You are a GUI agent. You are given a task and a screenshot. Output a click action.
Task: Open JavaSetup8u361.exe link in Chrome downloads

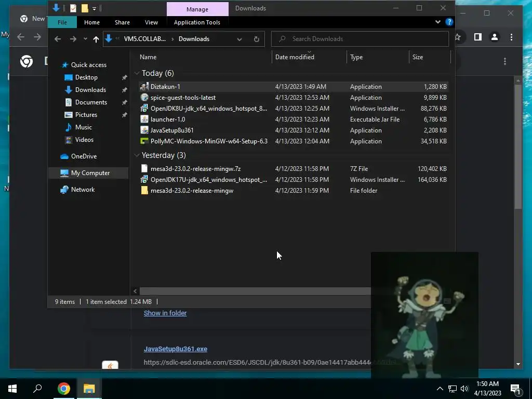point(176,349)
